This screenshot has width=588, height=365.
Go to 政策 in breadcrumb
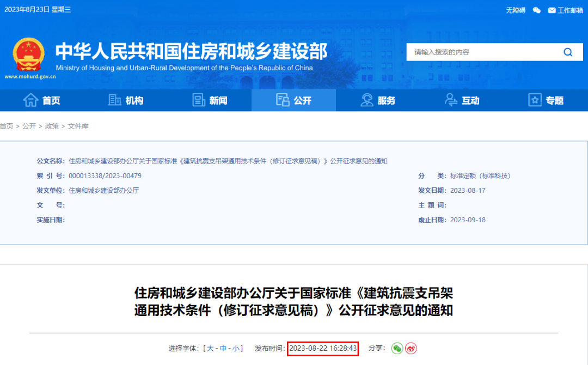[x=52, y=126]
